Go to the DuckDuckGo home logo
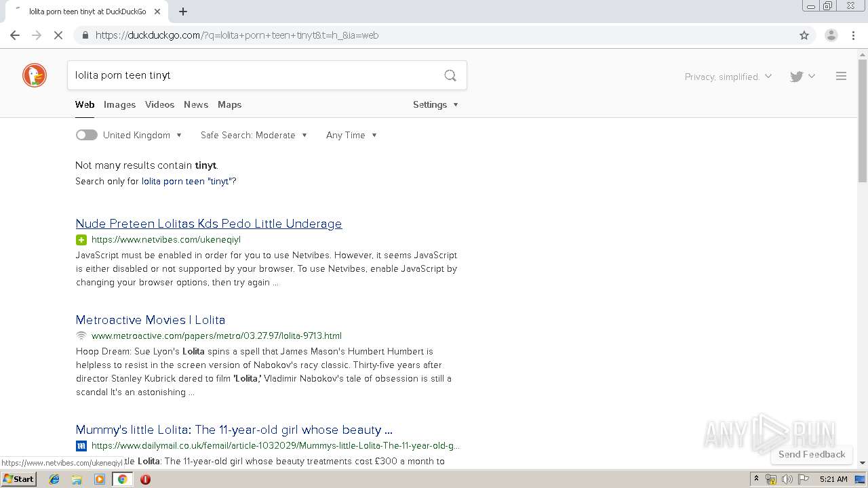 coord(35,75)
